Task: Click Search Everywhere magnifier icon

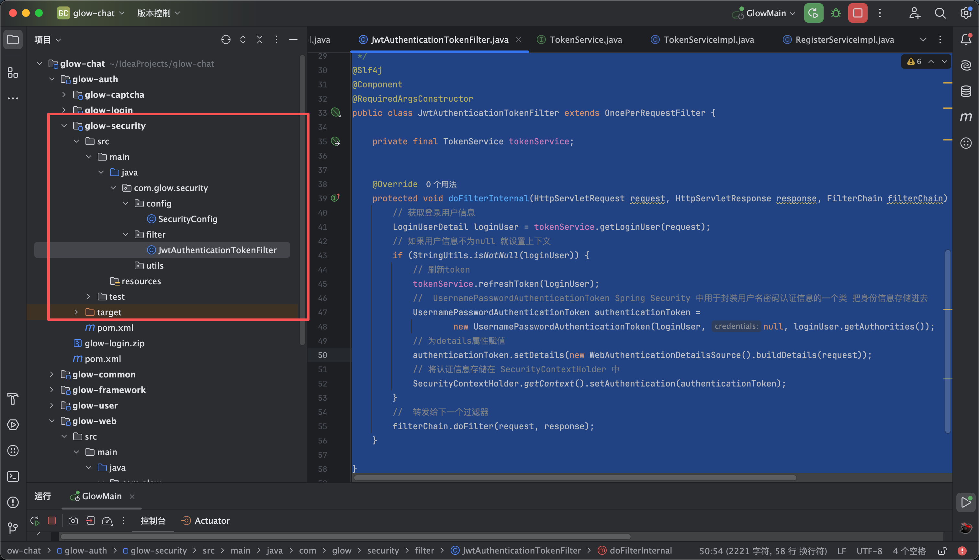Action: [x=940, y=13]
